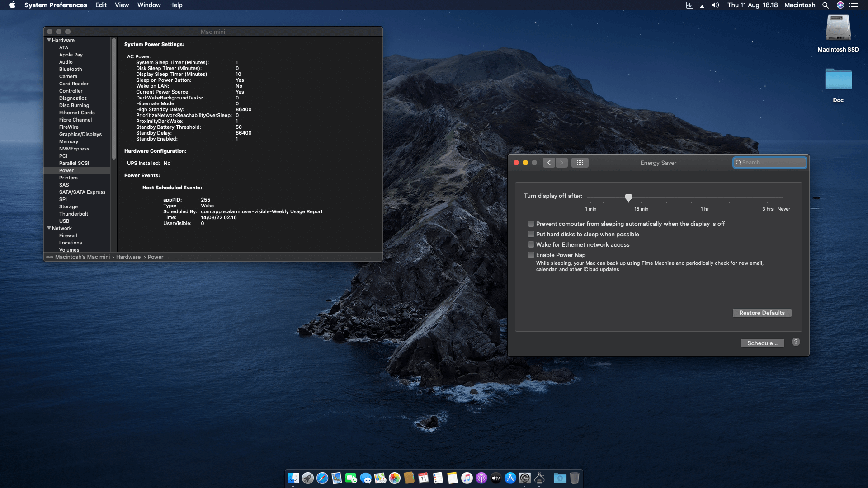Screen dimensions: 868x488
Task: Check Wake for Ethernet network access
Action: [x=531, y=244]
